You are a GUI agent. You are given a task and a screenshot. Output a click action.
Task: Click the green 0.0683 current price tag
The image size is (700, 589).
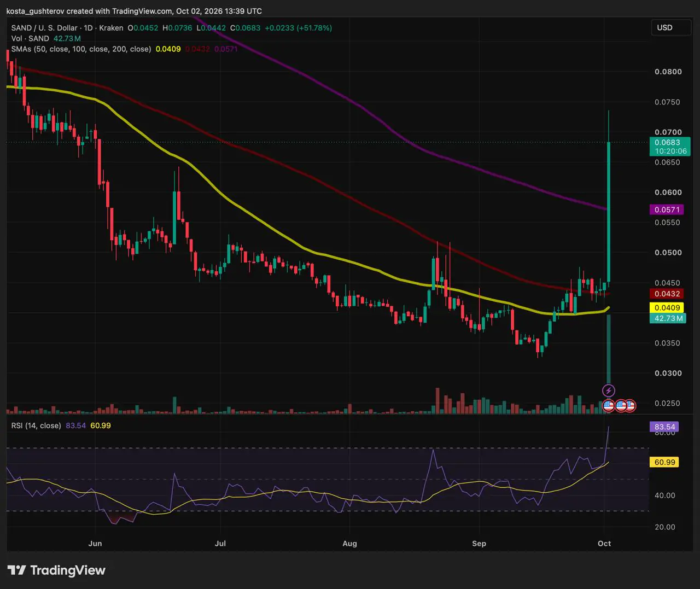point(669,143)
